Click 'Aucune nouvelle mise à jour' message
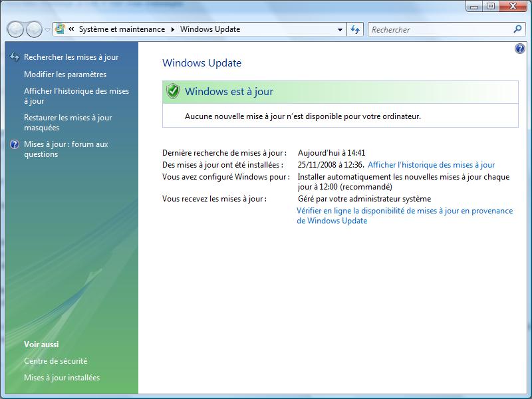This screenshot has width=532, height=399. (303, 116)
